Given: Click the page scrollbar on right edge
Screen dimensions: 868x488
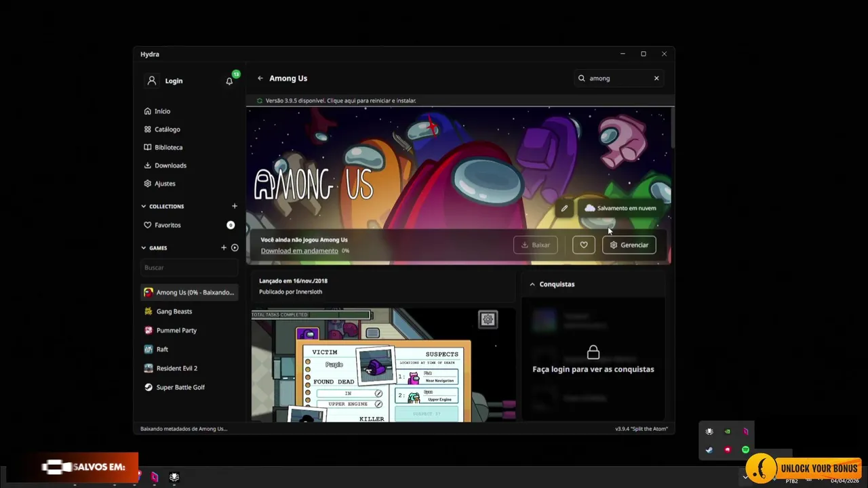Looking at the screenshot, I should click(672, 127).
